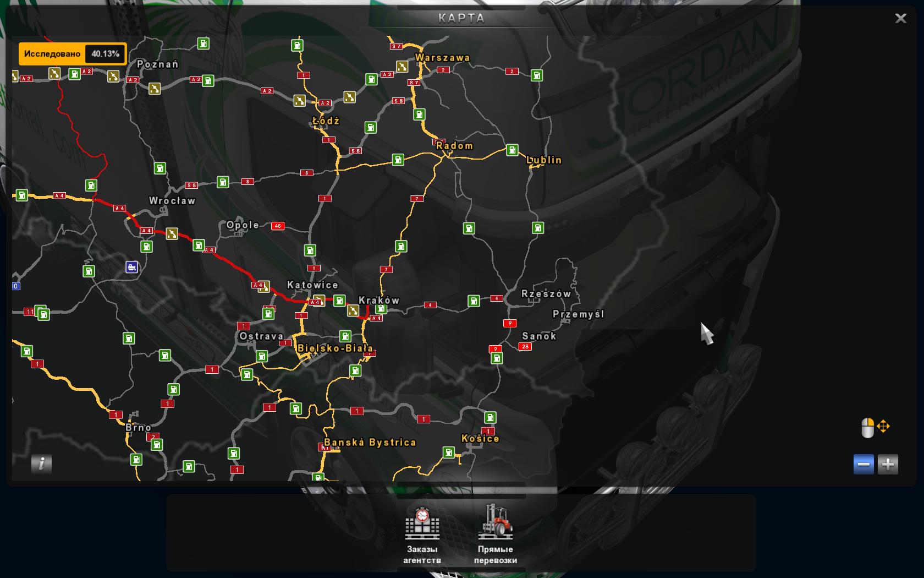
Task: Click the Košice city label
Action: point(480,439)
